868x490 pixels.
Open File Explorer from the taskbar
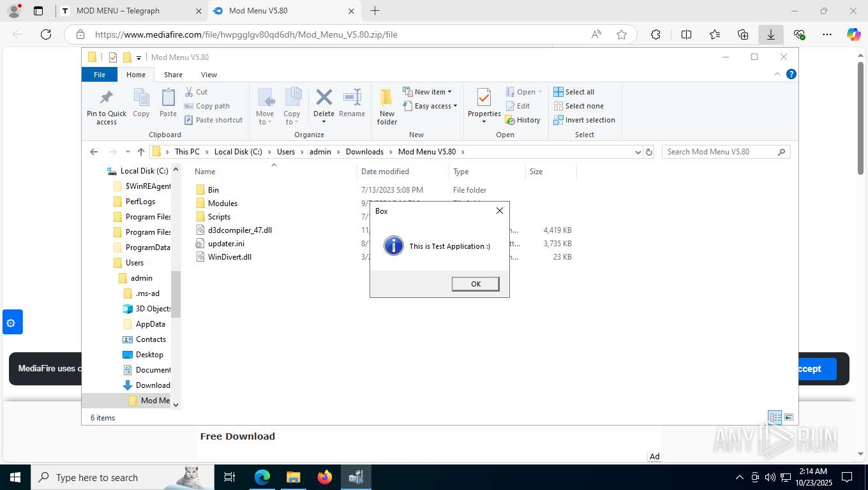pyautogui.click(x=293, y=477)
